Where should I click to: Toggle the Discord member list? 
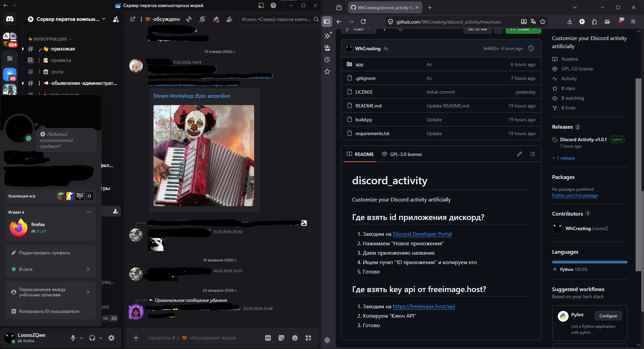point(229,19)
